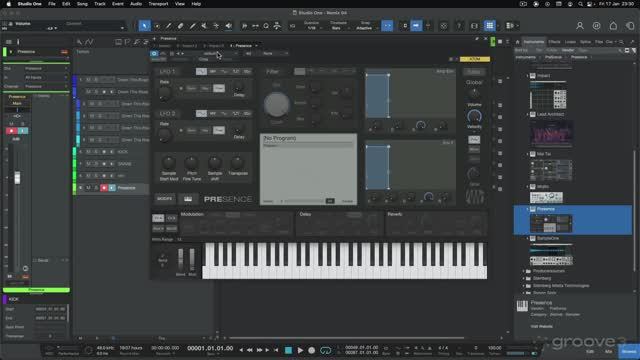Viewport: 640px width, 360px height.
Task: Expand the Mai Tai instrument entry
Action: [x=527, y=154]
